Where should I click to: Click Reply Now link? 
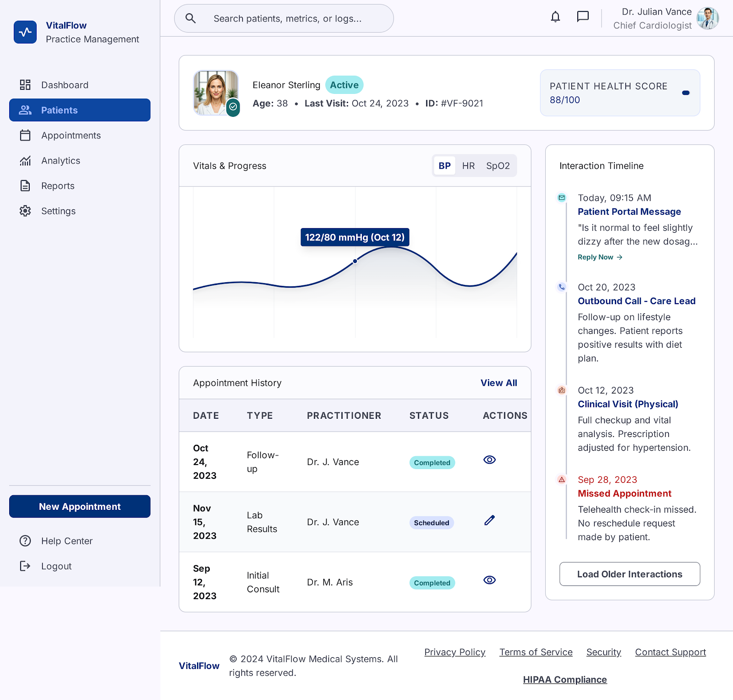tap(600, 257)
